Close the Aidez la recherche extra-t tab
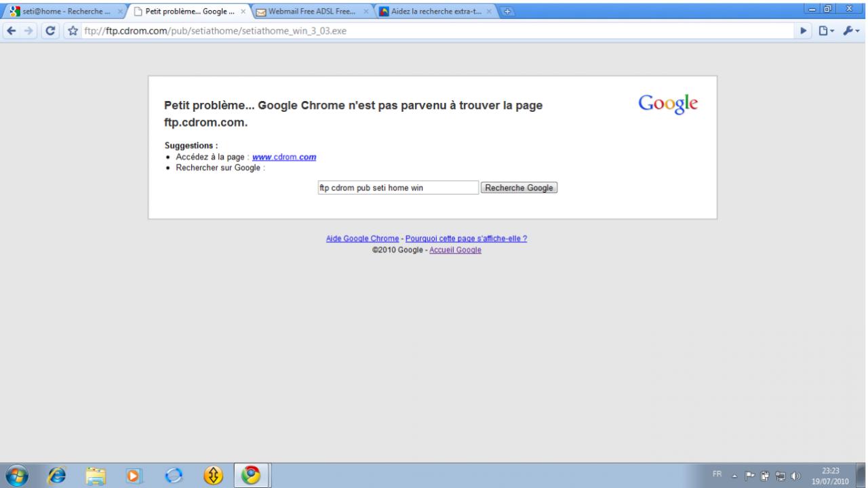Screen dimensions: 868x488 (490, 12)
